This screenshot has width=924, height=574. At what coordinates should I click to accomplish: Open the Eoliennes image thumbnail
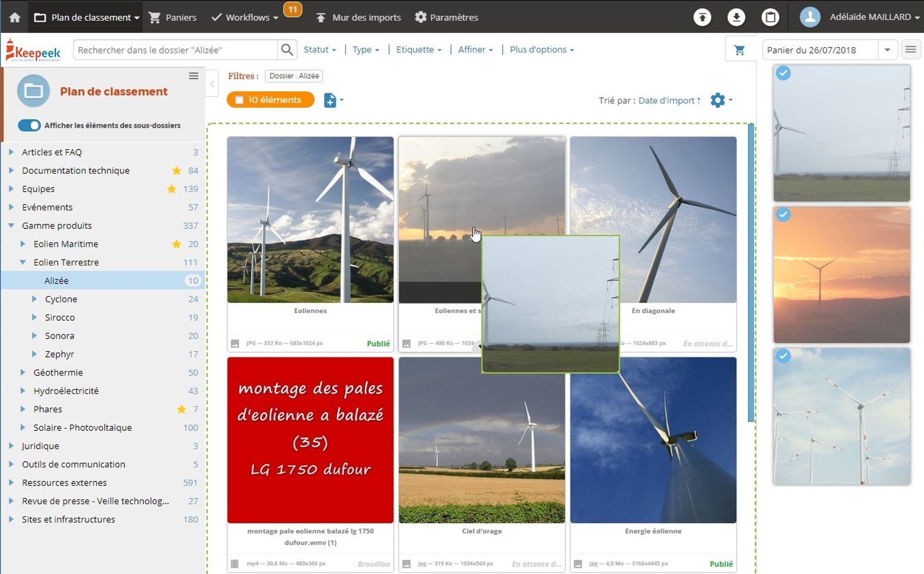point(310,220)
